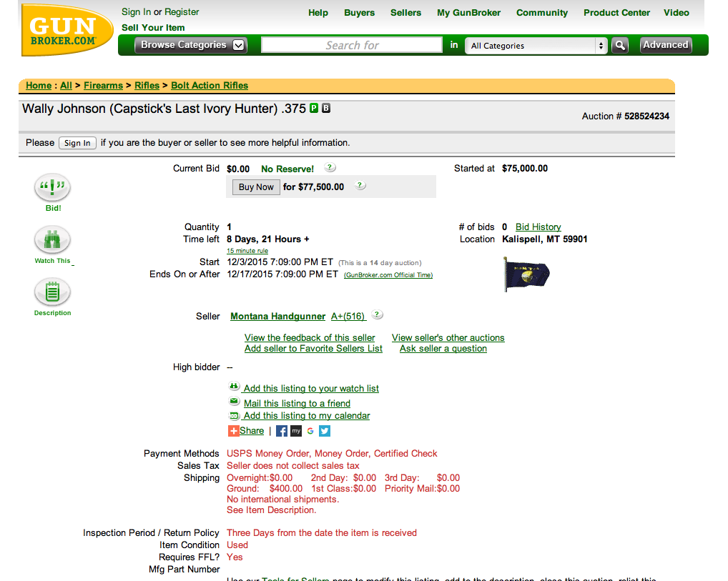
Task: Click the Share text link
Action: point(252,431)
